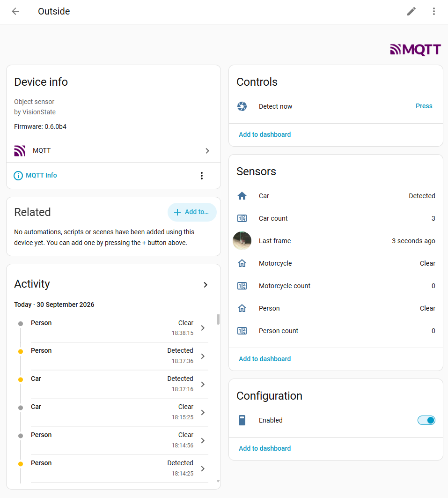
Task: Go back using the arrow icon
Action: (15, 11)
